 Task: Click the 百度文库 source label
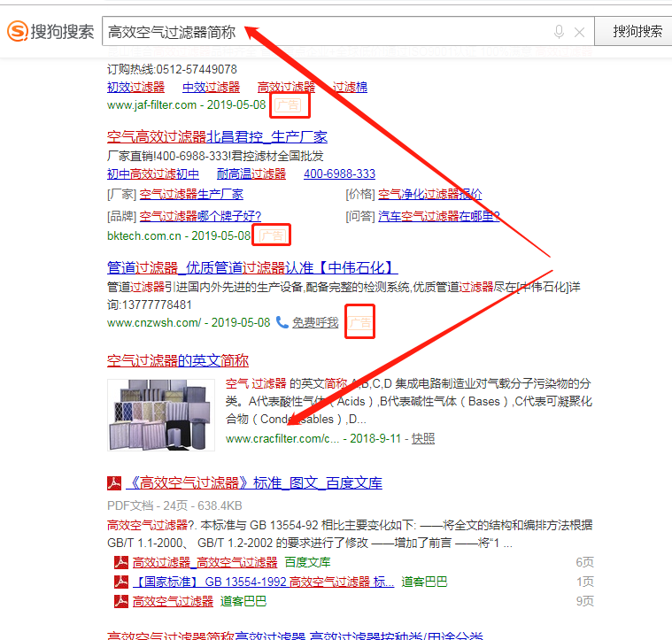tap(307, 562)
